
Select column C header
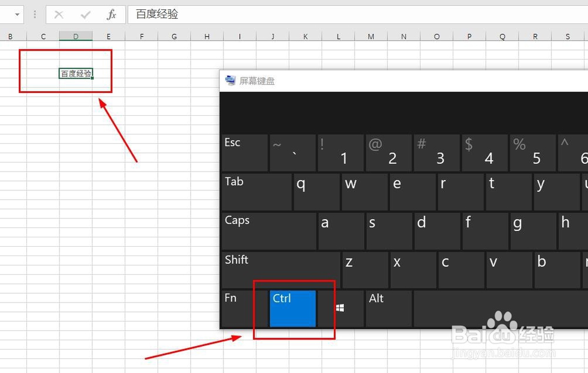coord(43,36)
